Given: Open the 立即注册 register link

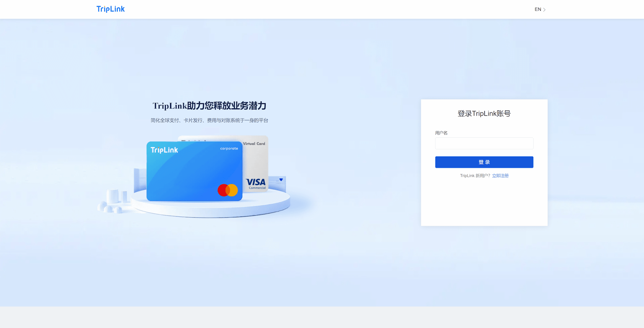Looking at the screenshot, I should click(x=500, y=176).
